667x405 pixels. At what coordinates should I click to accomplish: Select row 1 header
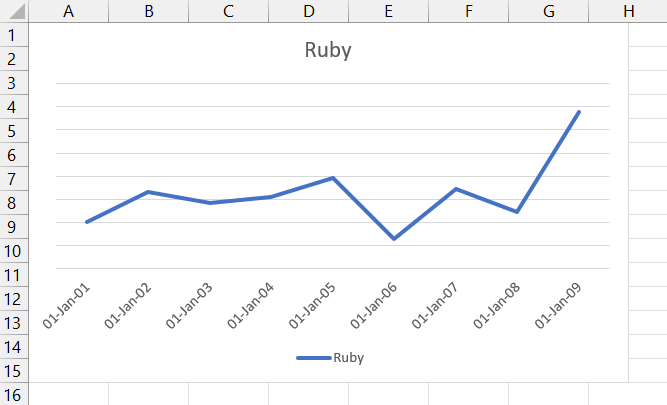[14, 35]
